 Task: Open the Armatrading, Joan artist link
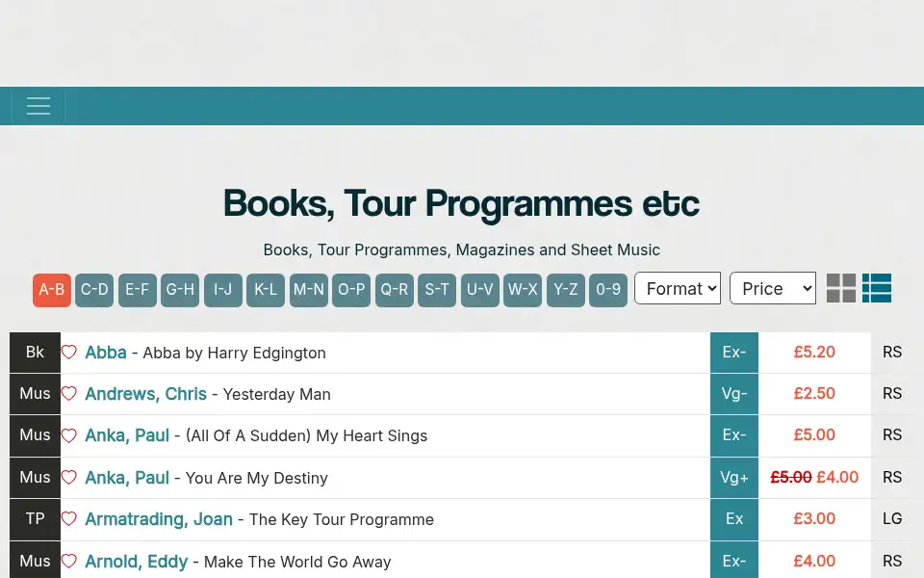(159, 518)
